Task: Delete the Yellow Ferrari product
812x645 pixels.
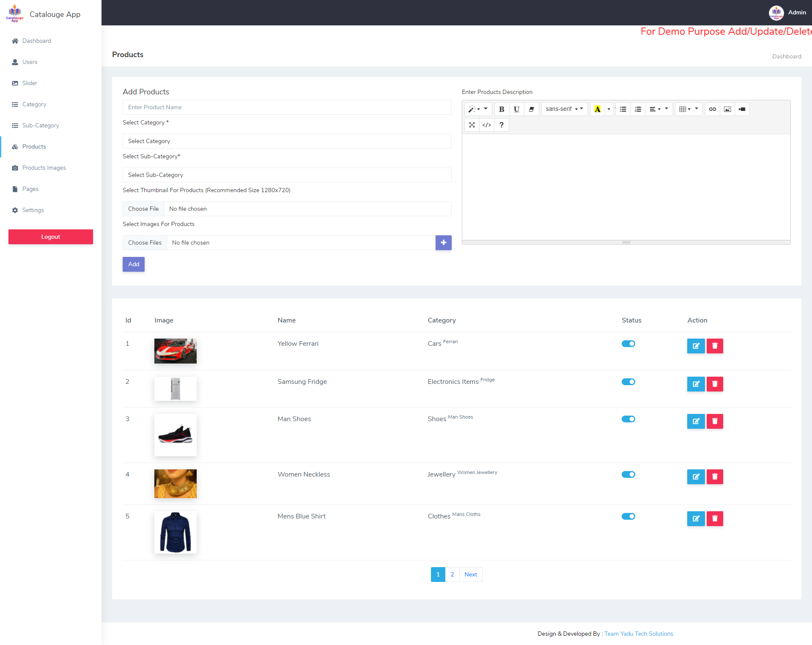Action: click(715, 346)
